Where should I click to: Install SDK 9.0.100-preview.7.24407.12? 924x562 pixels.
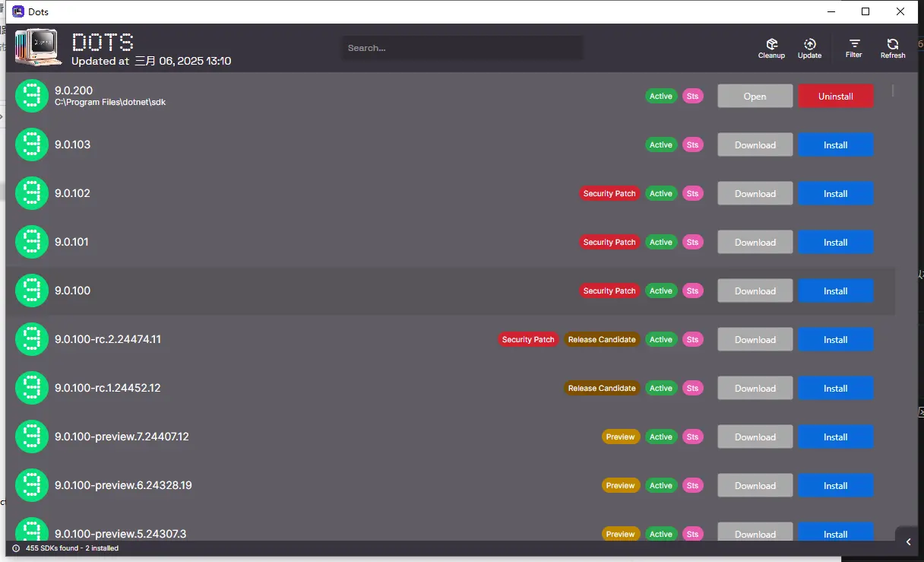point(836,437)
